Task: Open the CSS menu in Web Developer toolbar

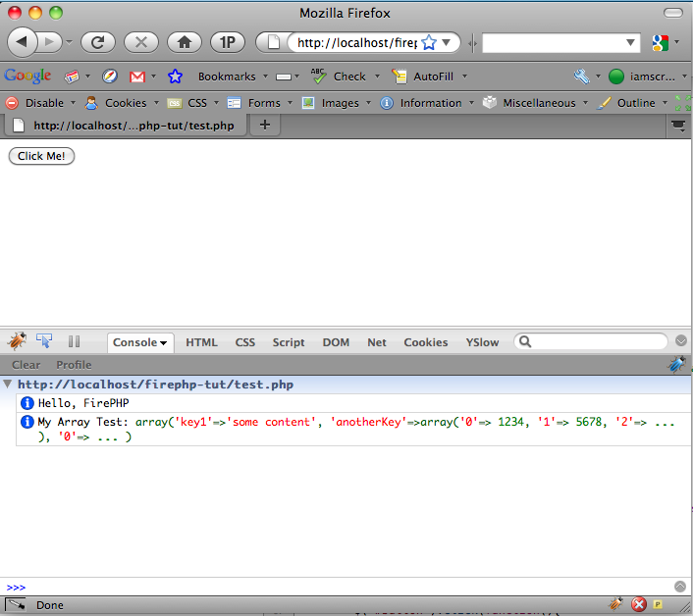Action: pos(193,103)
